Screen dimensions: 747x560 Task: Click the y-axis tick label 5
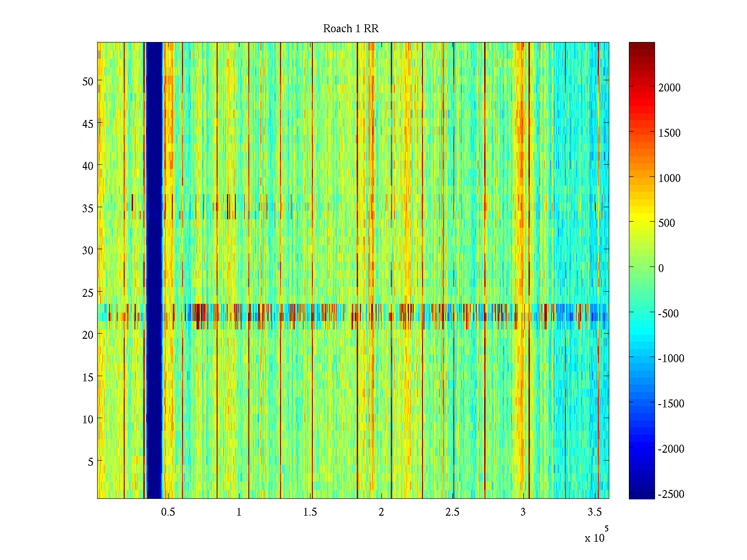click(x=91, y=462)
